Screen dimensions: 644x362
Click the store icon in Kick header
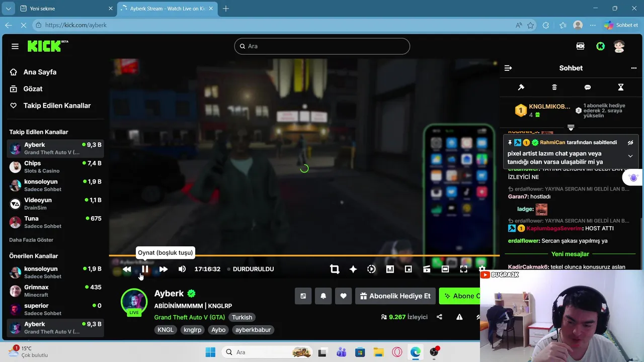pyautogui.click(x=581, y=46)
